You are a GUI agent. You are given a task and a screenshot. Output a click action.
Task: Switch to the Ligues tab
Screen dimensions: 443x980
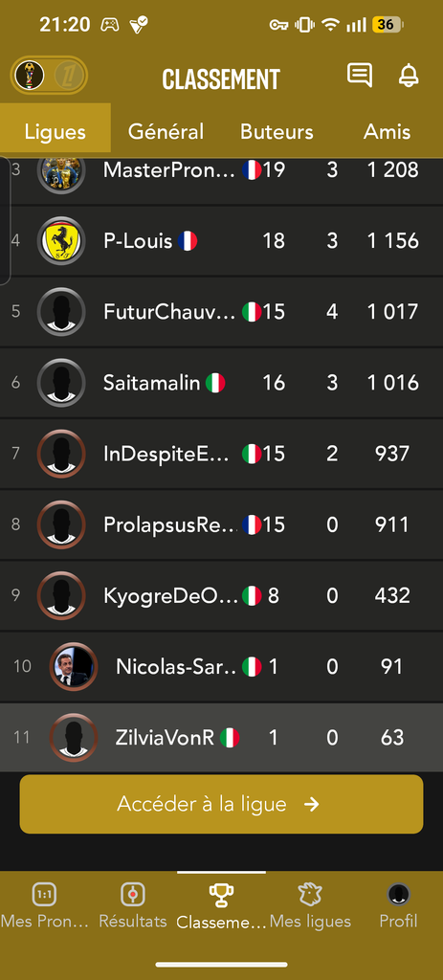[x=55, y=131]
